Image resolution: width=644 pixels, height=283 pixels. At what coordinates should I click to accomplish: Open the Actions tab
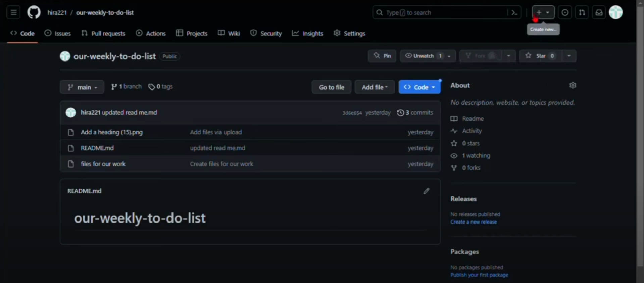click(151, 33)
